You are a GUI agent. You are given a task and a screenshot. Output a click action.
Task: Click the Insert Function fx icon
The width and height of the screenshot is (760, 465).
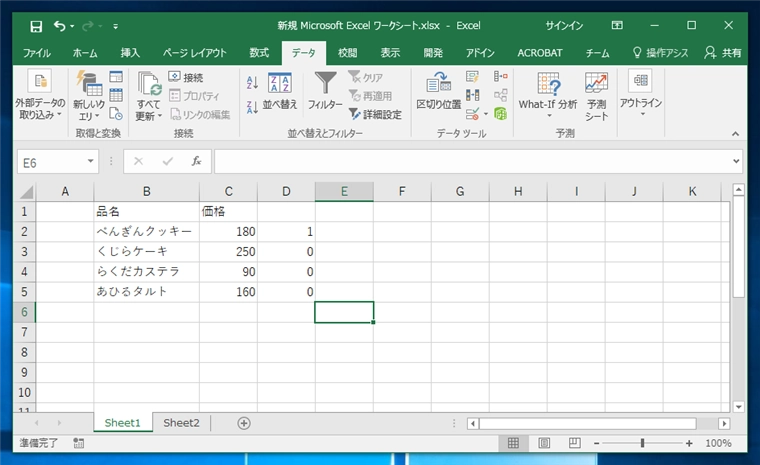(196, 161)
